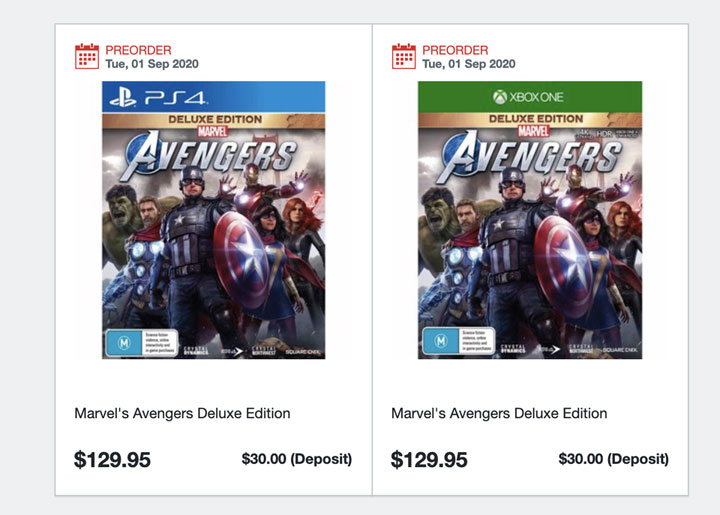This screenshot has height=515, width=720.
Task: Click the Crystal Dynamics logo on Xbox cover
Action: pos(511,351)
